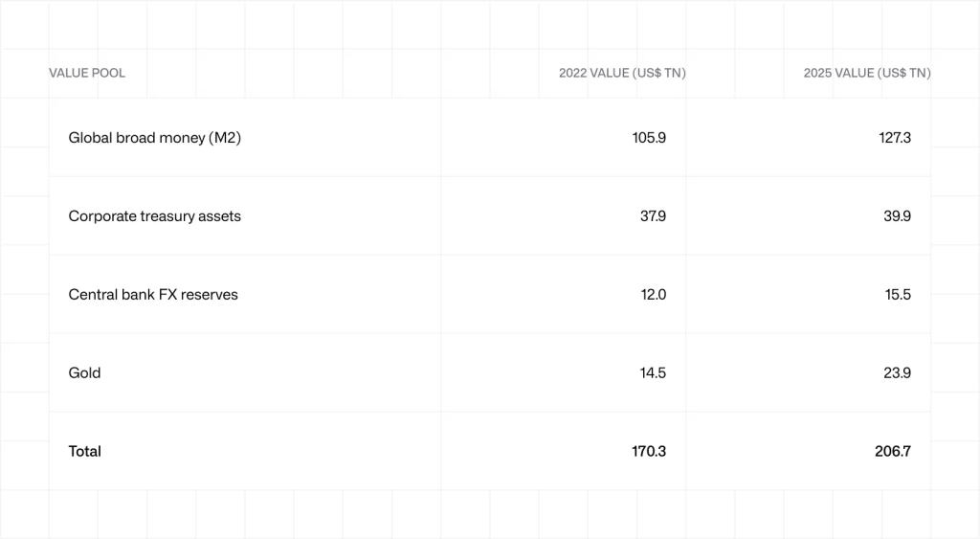The height and width of the screenshot is (539, 980).
Task: Pick the 15.5 FX reserves value
Action: 898,295
